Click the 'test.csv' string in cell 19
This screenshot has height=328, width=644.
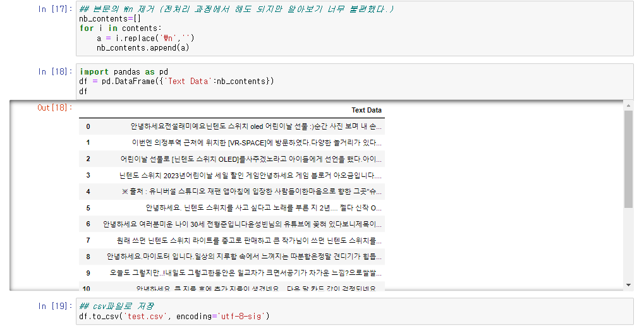(145, 316)
